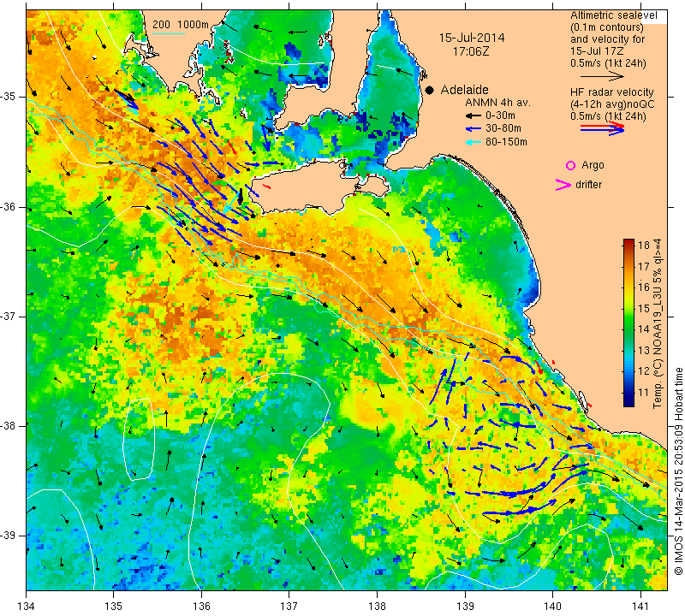Click the longitude 136 axis label

[201, 607]
